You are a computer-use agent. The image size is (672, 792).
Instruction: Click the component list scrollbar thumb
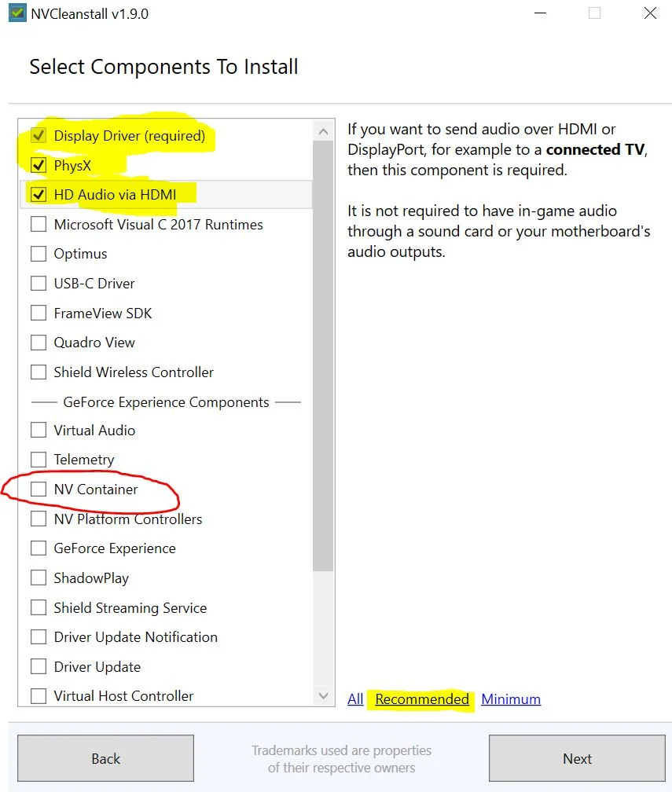click(323, 356)
